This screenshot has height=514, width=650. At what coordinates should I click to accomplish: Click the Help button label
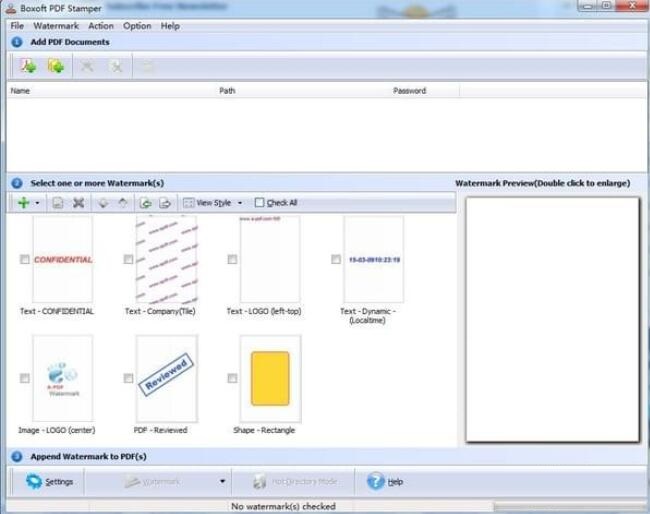click(x=395, y=482)
